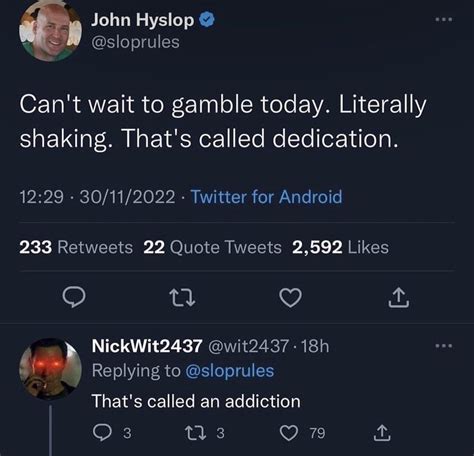This screenshot has width=474, height=456.
Task: Share NickWit2437's reply
Action: (x=381, y=433)
